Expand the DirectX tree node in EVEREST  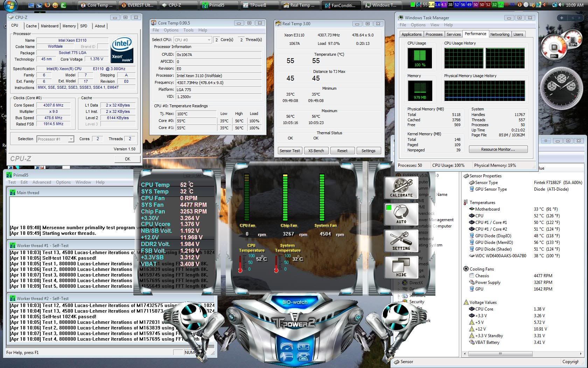[399, 283]
